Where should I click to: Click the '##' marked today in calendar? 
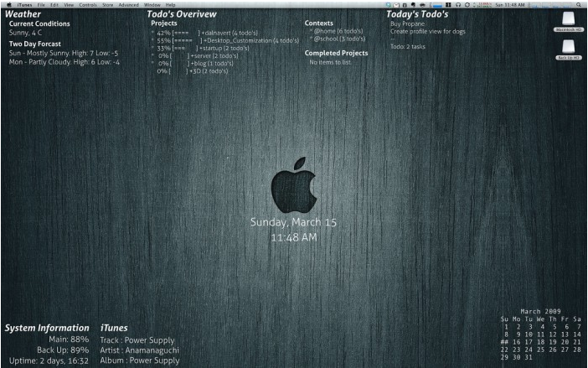tap(504, 342)
